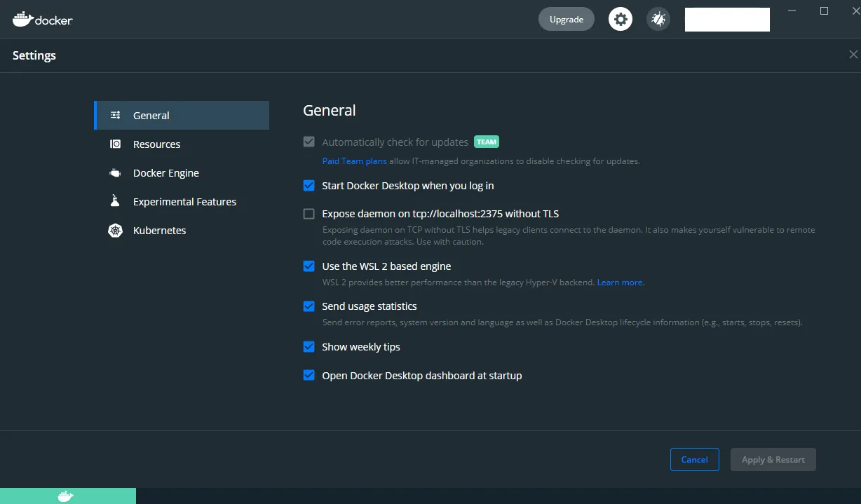Click the General sliders icon in sidebar
The width and height of the screenshot is (861, 504).
116,116
